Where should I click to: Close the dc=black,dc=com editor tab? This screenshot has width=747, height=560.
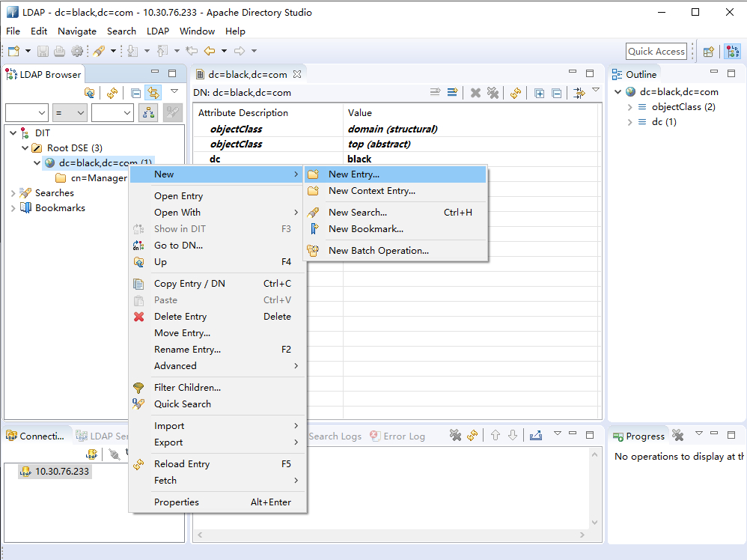pyautogui.click(x=297, y=74)
